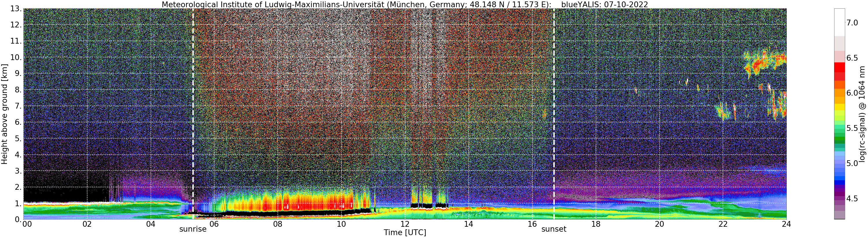Click the 'Height above ground [km]' axis label
Screen dimensions: 868x238
pyautogui.click(x=4, y=114)
